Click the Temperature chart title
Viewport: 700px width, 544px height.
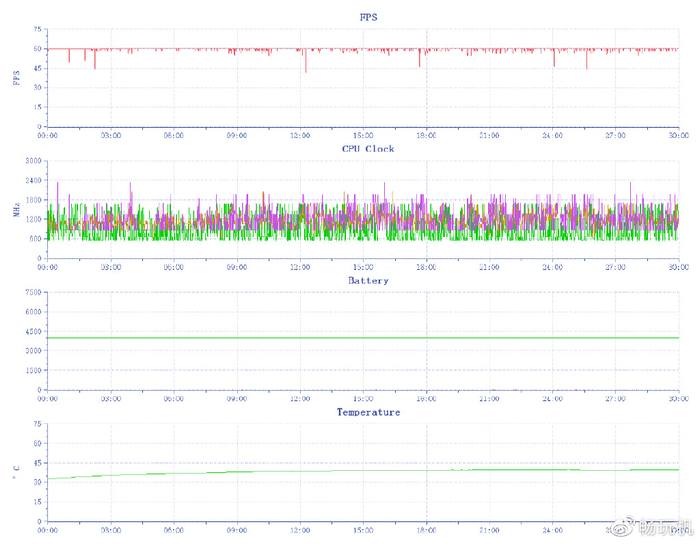coord(368,412)
